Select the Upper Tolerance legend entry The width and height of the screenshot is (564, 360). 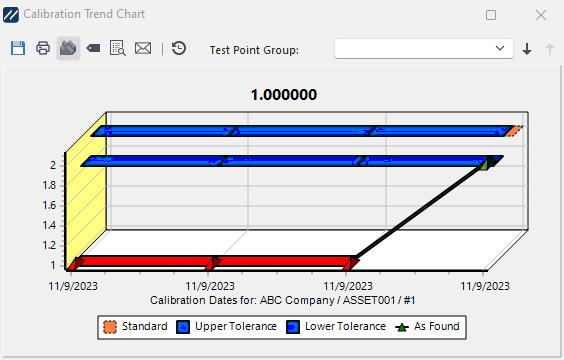pos(227,327)
